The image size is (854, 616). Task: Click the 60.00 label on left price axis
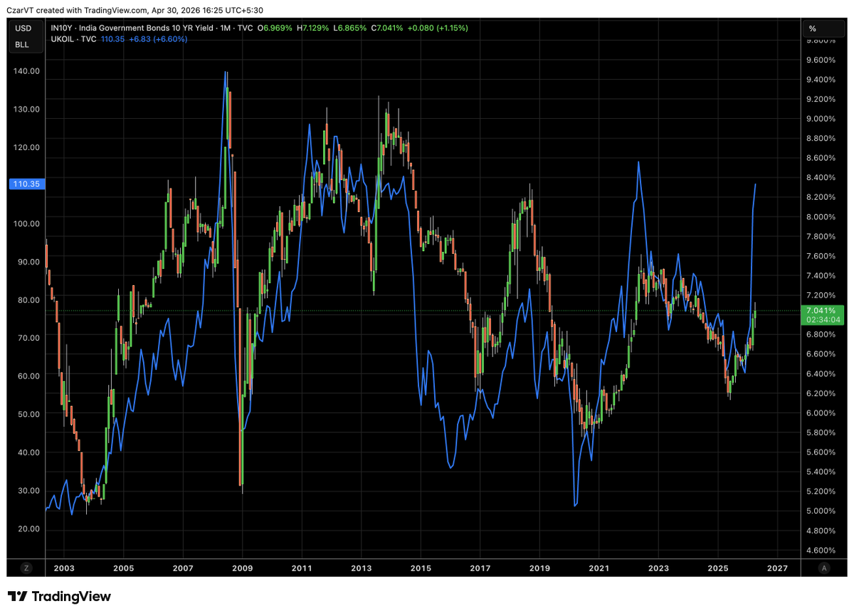[x=28, y=376]
